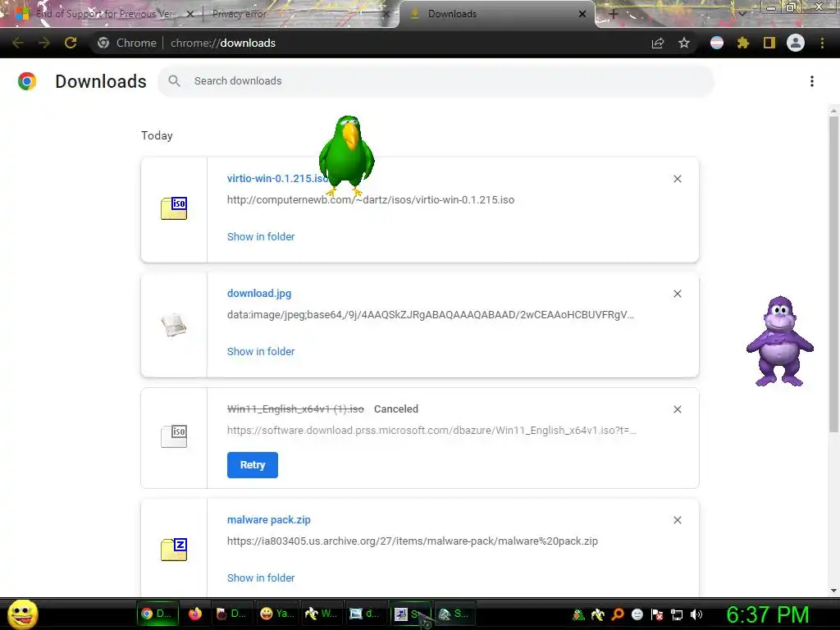Click the malware pack.zip file icon
The height and width of the screenshot is (630, 840).
pyautogui.click(x=174, y=550)
